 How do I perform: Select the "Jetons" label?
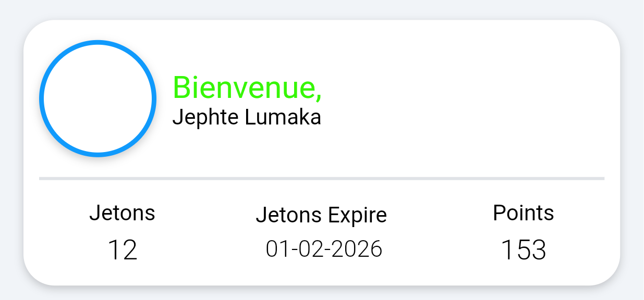click(122, 213)
